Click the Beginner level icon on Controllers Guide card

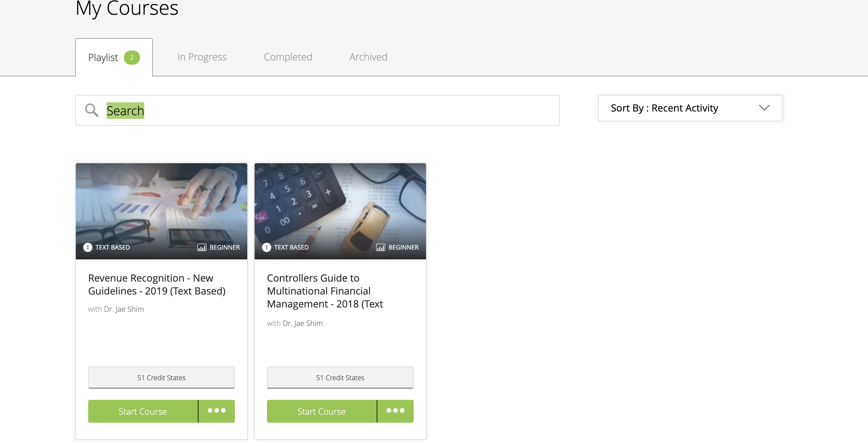tap(380, 248)
